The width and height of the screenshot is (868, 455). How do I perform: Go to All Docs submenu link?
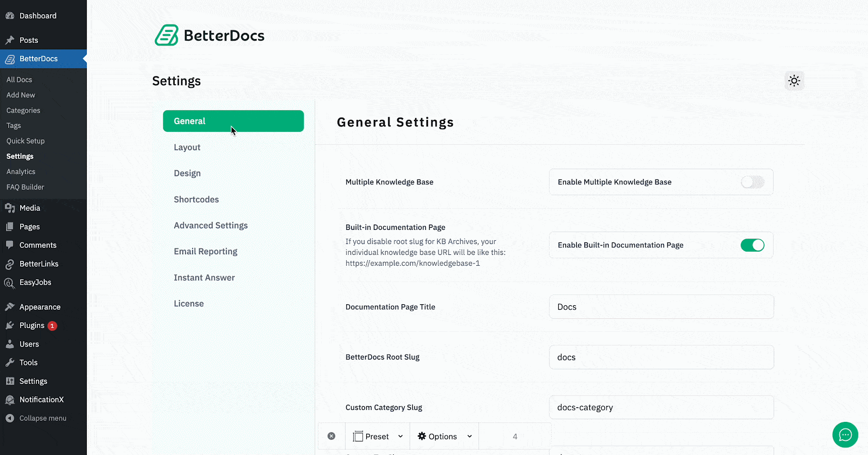20,80
